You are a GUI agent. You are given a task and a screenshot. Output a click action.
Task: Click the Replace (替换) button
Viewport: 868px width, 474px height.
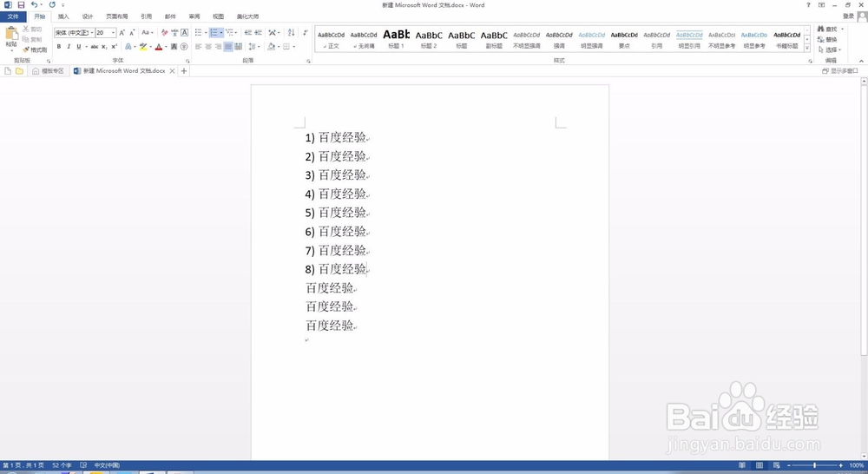tap(827, 39)
